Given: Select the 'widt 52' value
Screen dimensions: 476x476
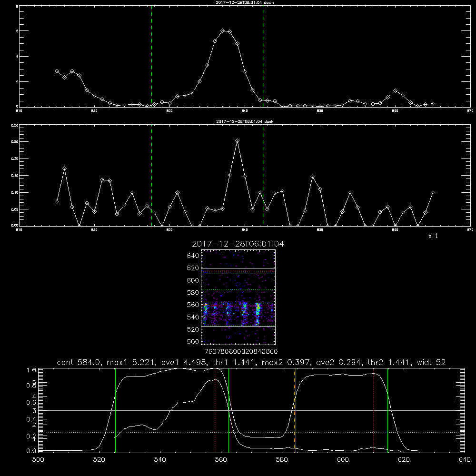Looking at the screenshot, I should click(x=431, y=362).
